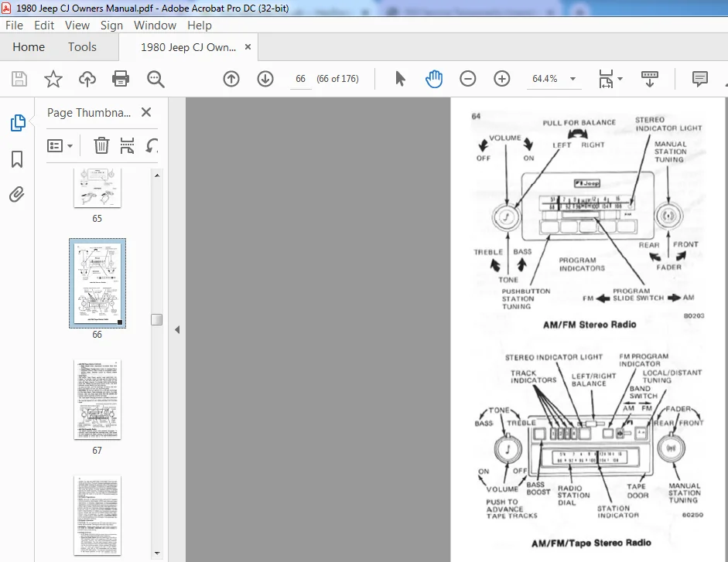This screenshot has height=562, width=728.
Task: Click the thumbnail label '66'
Action: (97, 335)
